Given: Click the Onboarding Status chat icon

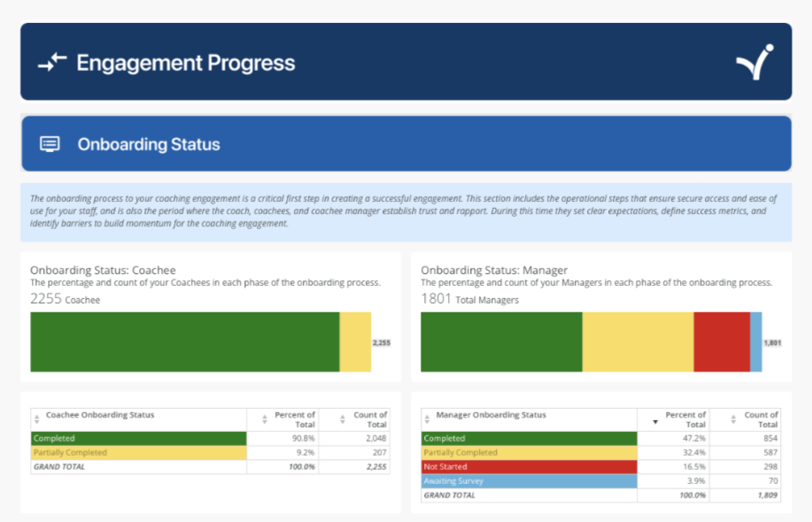Looking at the screenshot, I should (50, 144).
